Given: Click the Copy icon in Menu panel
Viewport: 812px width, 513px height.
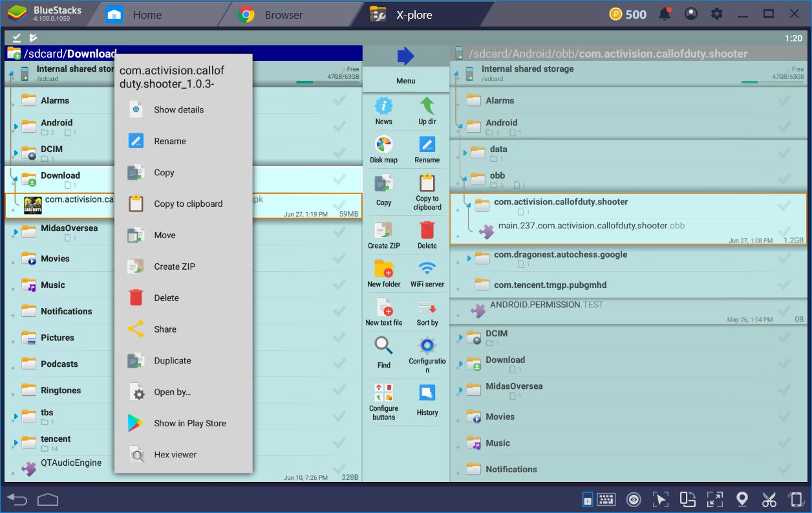Looking at the screenshot, I should pos(384,190).
